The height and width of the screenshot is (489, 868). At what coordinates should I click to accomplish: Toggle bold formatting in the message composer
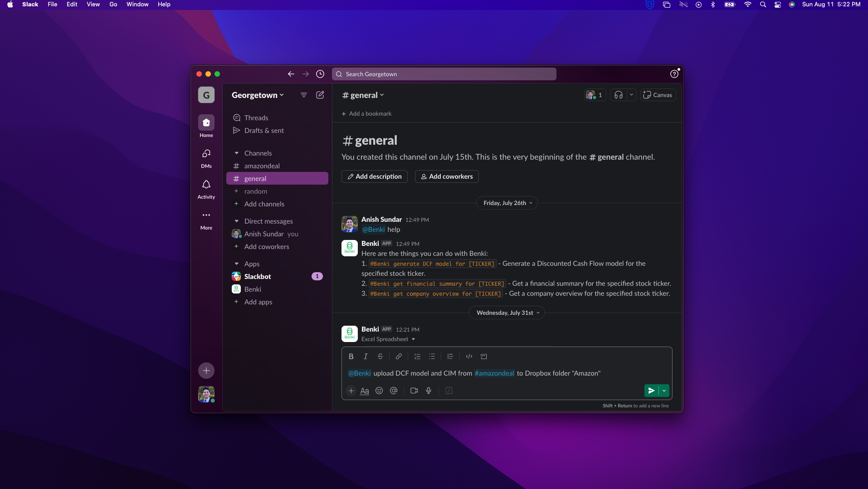(351, 357)
